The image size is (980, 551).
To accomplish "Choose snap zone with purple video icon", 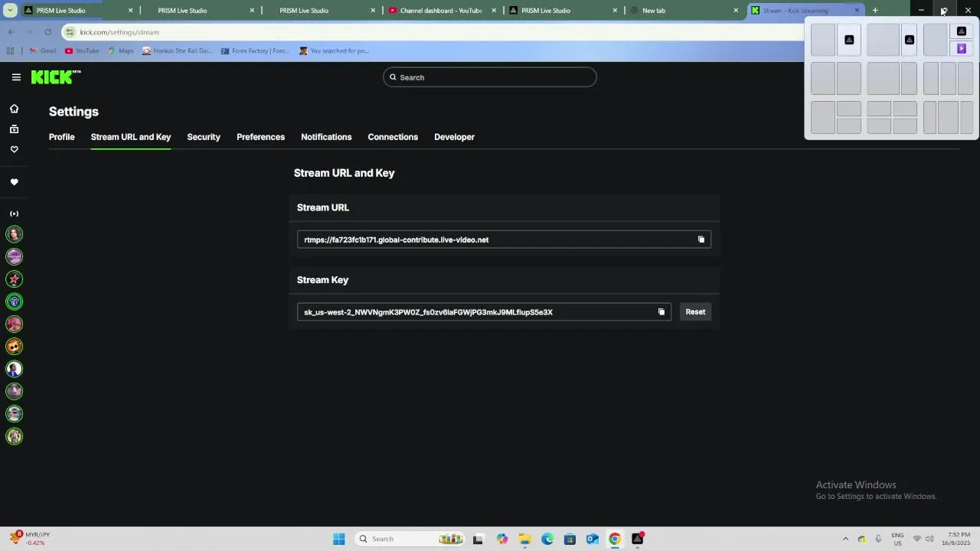I will point(962,48).
